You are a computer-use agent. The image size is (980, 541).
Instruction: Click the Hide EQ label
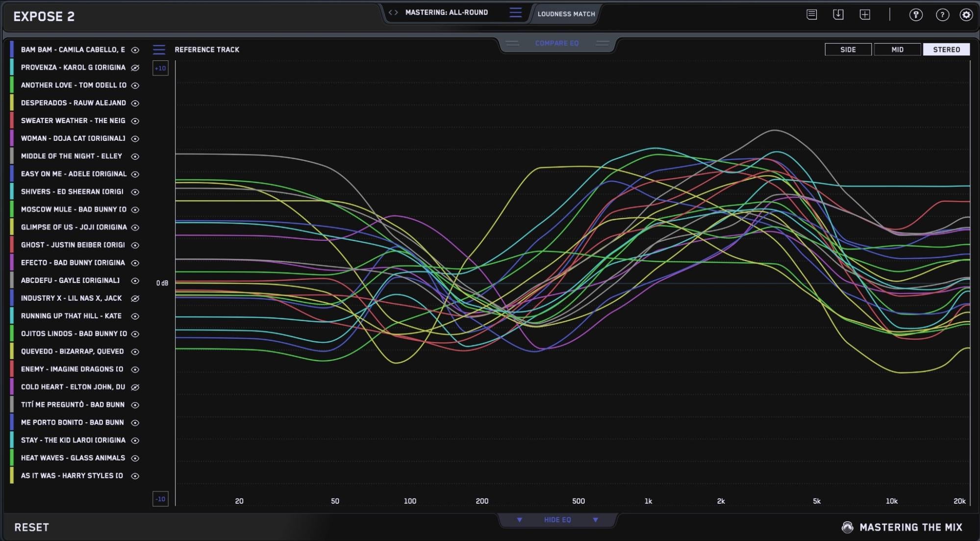point(557,520)
